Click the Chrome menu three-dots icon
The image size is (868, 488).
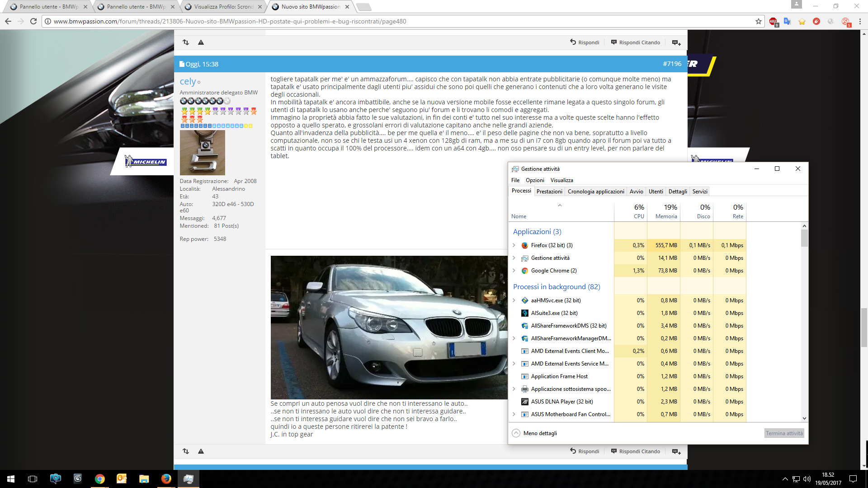tap(860, 21)
